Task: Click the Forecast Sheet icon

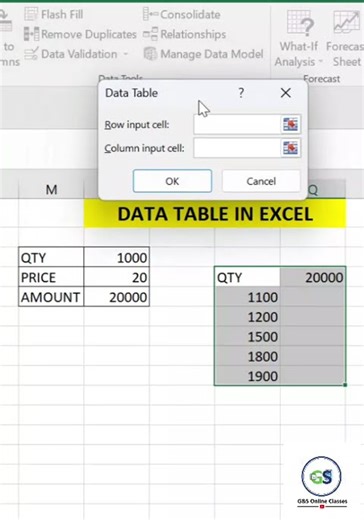Action: [347, 22]
